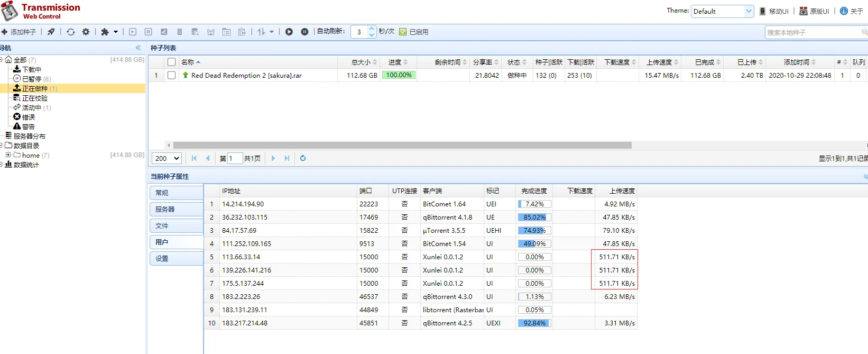The image size is (868, 354).
Task: Expand the home (7) folder node
Action: click(x=8, y=155)
